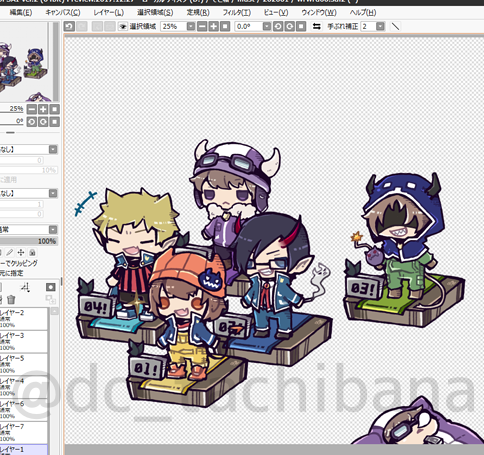Expand the first texture dropdown showing なし
The image size is (484, 455).
tap(53, 149)
